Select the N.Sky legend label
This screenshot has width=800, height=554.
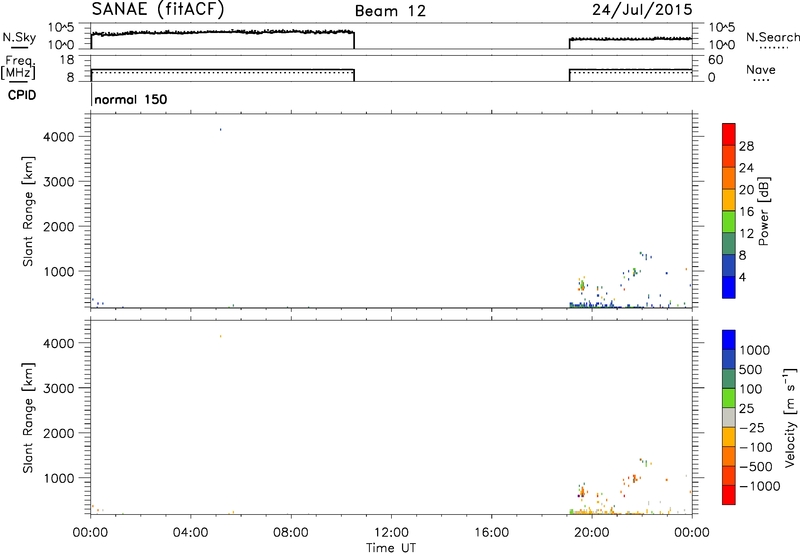[x=19, y=37]
